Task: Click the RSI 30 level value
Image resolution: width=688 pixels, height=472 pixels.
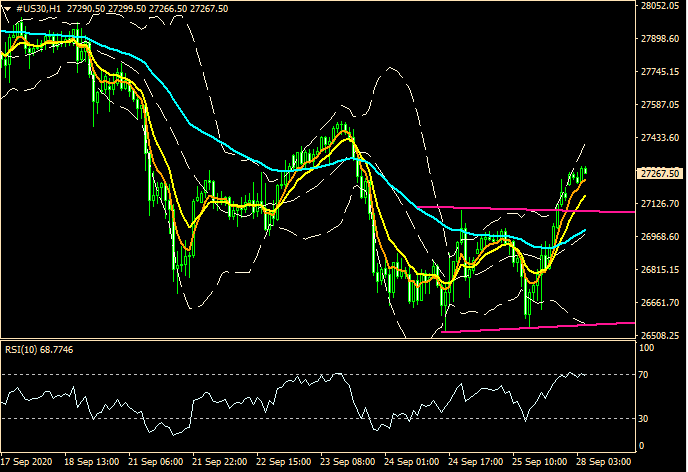Action: 645,418
